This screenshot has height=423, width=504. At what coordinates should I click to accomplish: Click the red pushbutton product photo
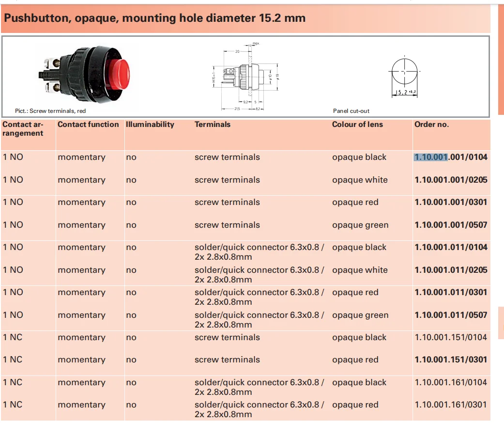click(85, 74)
